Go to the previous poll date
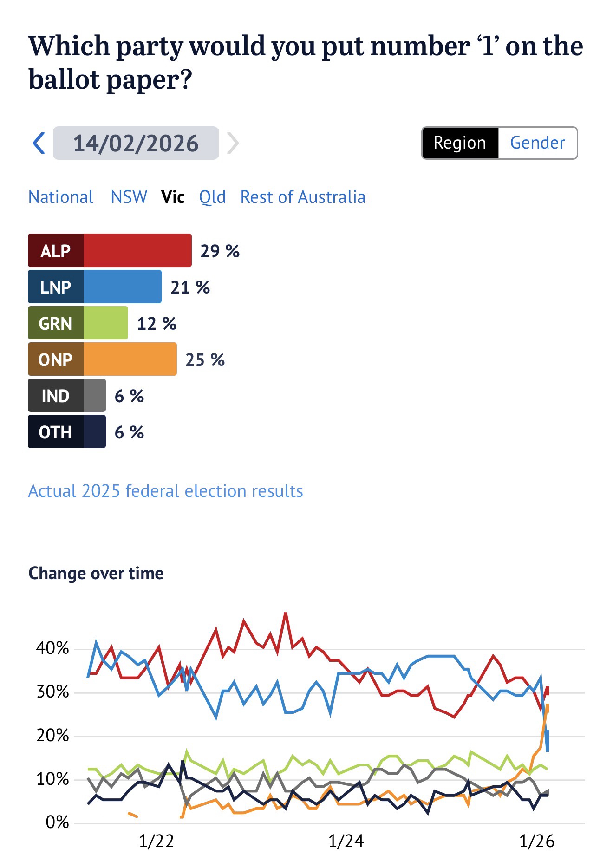 click(39, 143)
